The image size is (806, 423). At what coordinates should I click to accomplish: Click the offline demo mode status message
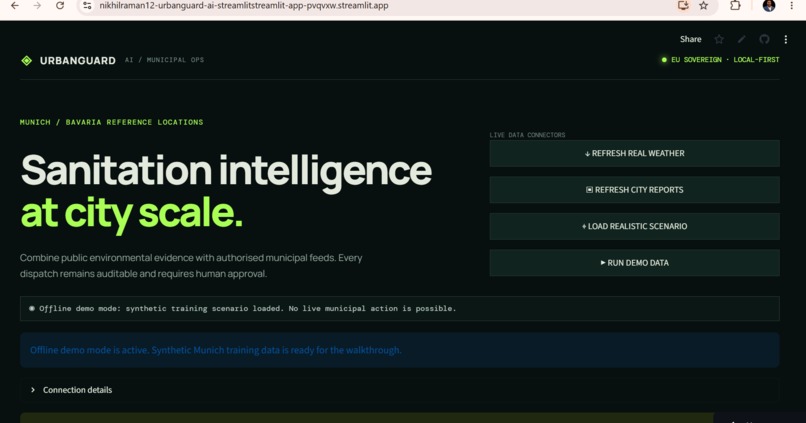[x=399, y=308]
